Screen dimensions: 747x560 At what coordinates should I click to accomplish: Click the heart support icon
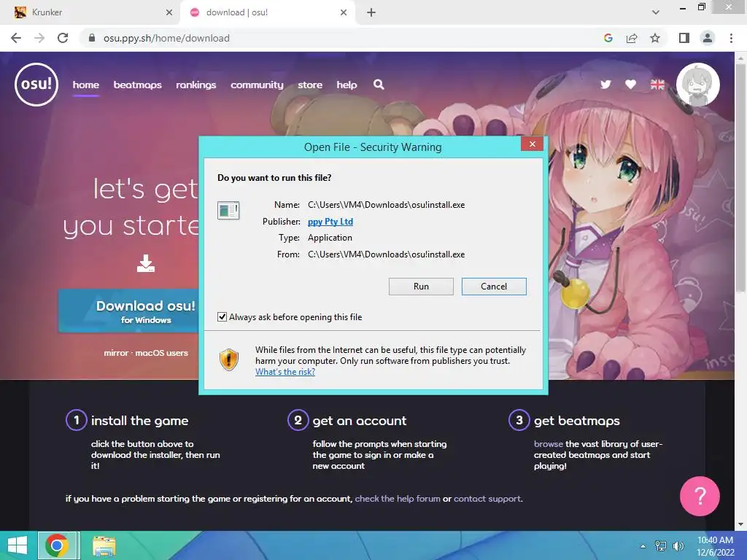click(x=631, y=85)
